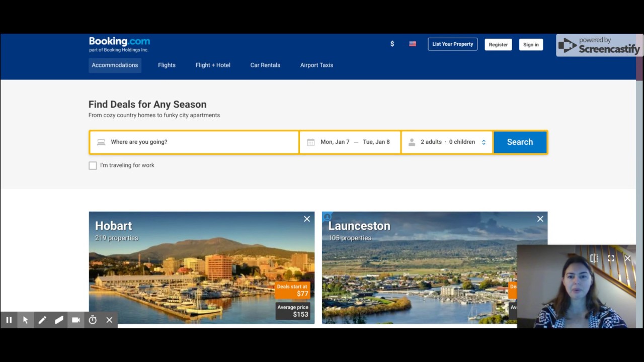The height and width of the screenshot is (362, 644).
Task: Select the Accommodations tab
Action: pyautogui.click(x=115, y=65)
